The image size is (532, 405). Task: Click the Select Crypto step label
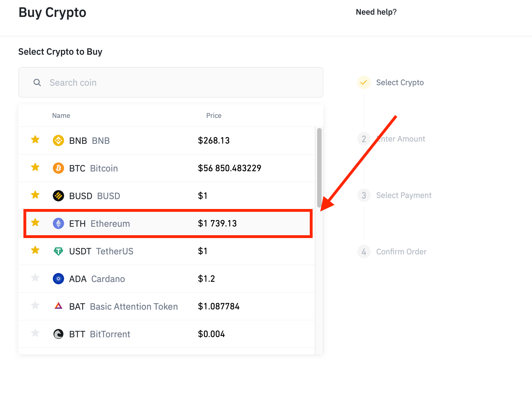pyautogui.click(x=400, y=82)
